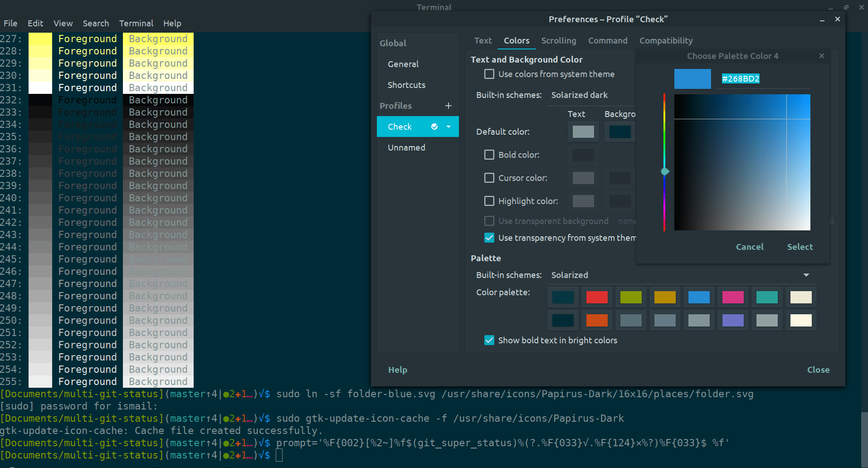This screenshot has height=468, width=868.
Task: Create a new profile with the plus icon
Action: 448,106
